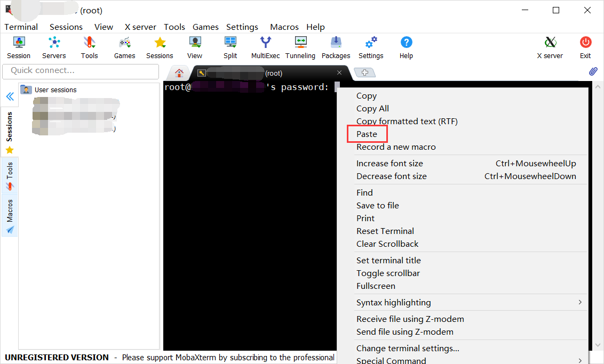Expand the User sessions folder
The height and width of the screenshot is (364, 604).
[49, 90]
